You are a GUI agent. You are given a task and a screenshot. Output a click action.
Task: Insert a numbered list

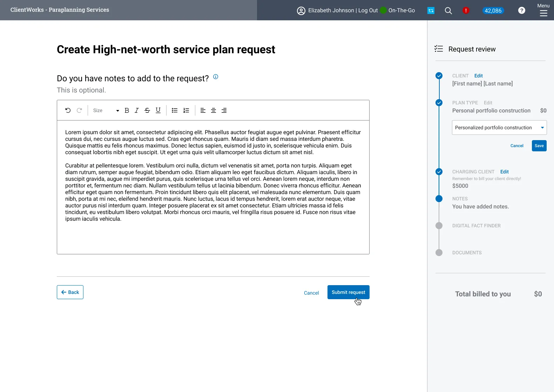[x=186, y=110]
